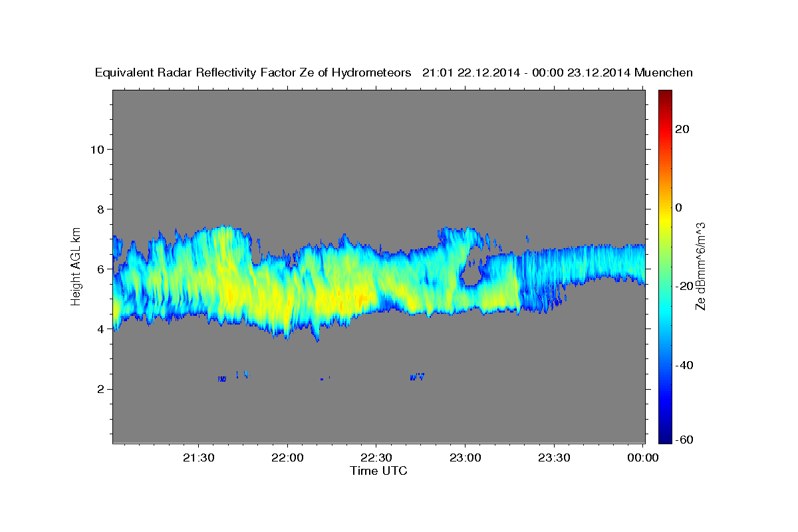798x532 pixels.
Task: Click the '22:00' time tick label
Action: [287, 458]
